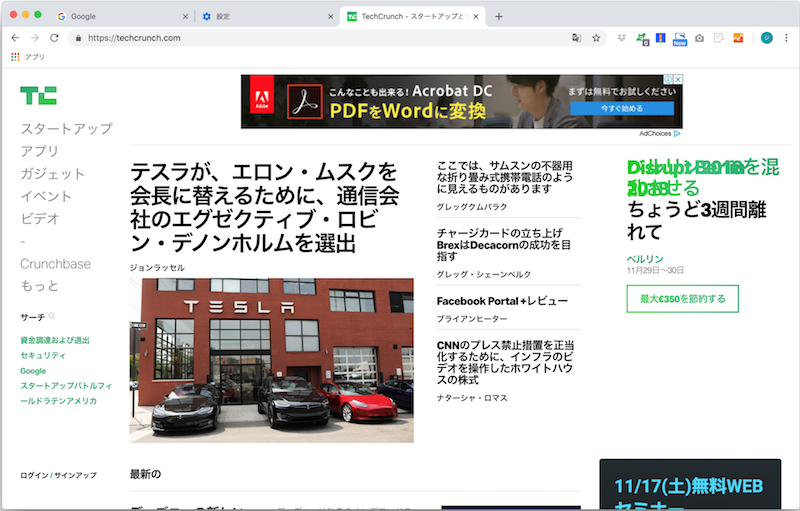Image resolution: width=800 pixels, height=511 pixels.
Task: Open author ナターシャ・ロマス page
Action: pos(472,398)
